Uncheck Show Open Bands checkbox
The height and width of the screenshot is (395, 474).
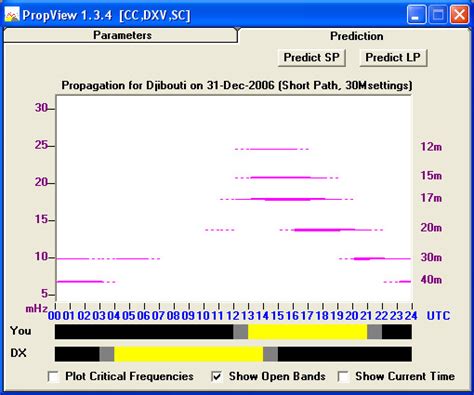pos(217,377)
